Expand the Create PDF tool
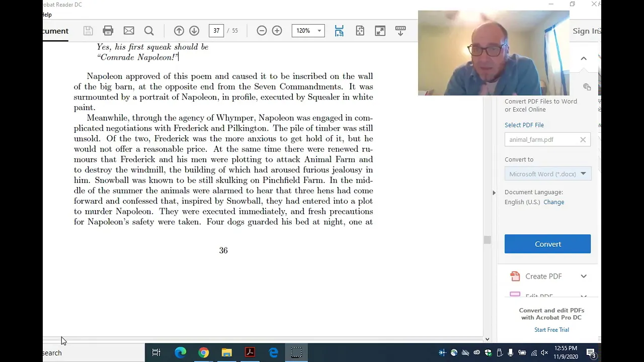Image resolution: width=644 pixels, height=362 pixels. click(584, 276)
